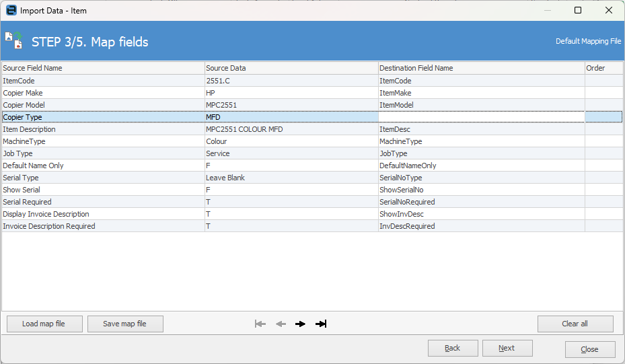Jump to first record arrow
The image size is (625, 364).
point(260,324)
